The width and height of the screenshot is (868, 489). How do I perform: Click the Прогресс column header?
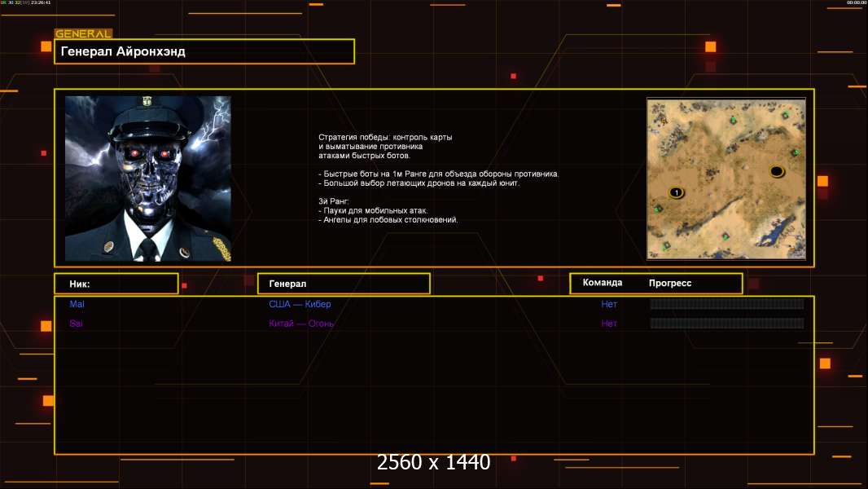pos(670,284)
